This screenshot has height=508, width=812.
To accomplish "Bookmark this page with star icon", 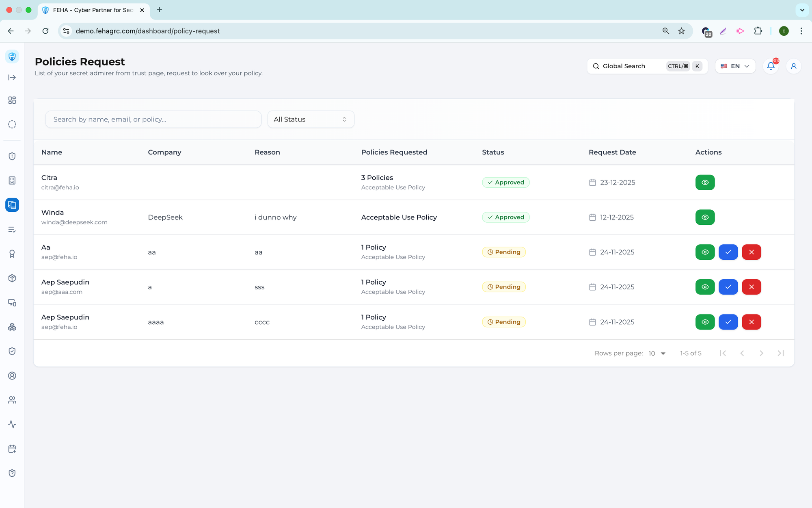I will point(681,31).
